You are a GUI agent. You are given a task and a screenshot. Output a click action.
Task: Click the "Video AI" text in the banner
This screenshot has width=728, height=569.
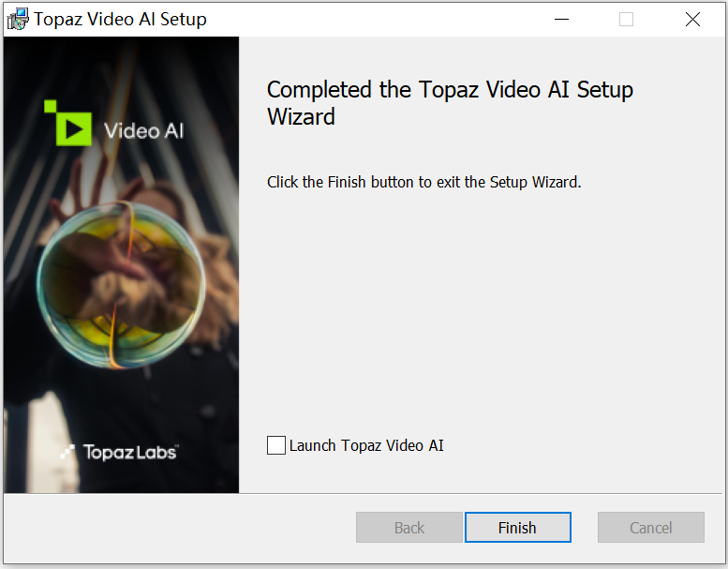point(144,130)
